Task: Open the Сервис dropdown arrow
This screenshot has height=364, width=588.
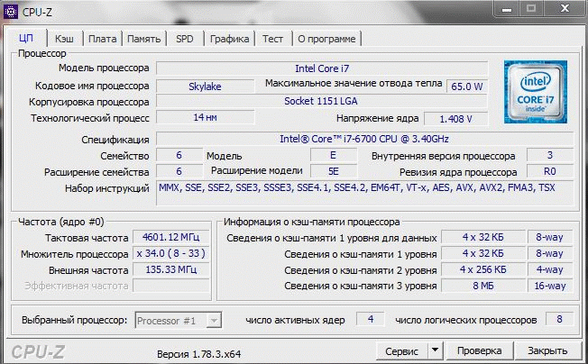Action: 435,350
